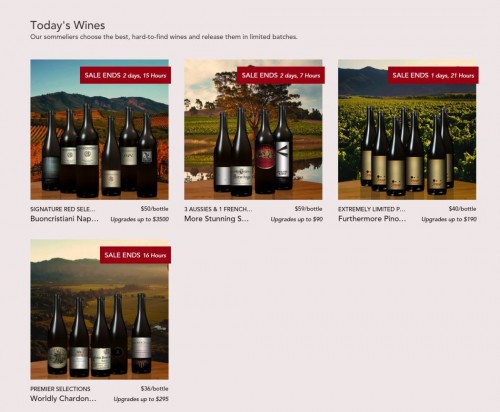Select the 3 AUSSIES & 1 FRENCH... label
The image size is (500, 412).
[x=218, y=209]
